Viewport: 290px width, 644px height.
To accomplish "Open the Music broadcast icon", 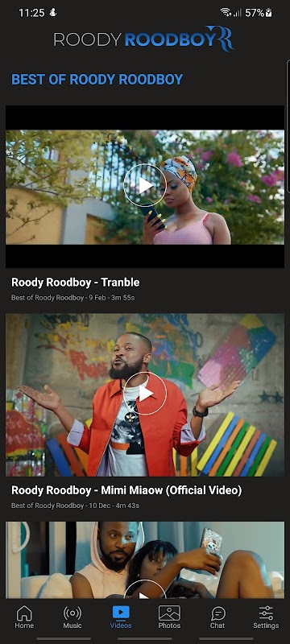I will 72,613.
